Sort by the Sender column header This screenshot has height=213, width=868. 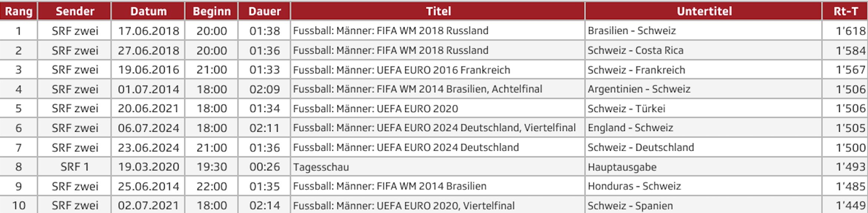(74, 11)
